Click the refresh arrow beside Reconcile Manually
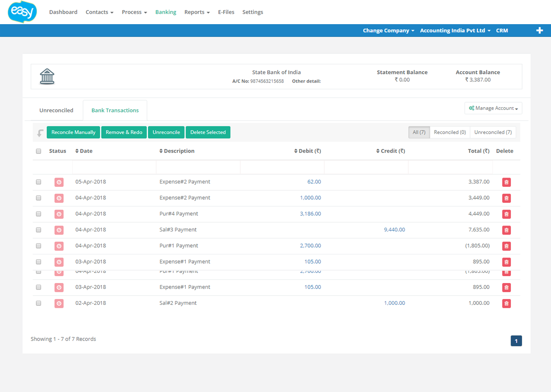Image resolution: width=551 pixels, height=392 pixels. (39, 132)
